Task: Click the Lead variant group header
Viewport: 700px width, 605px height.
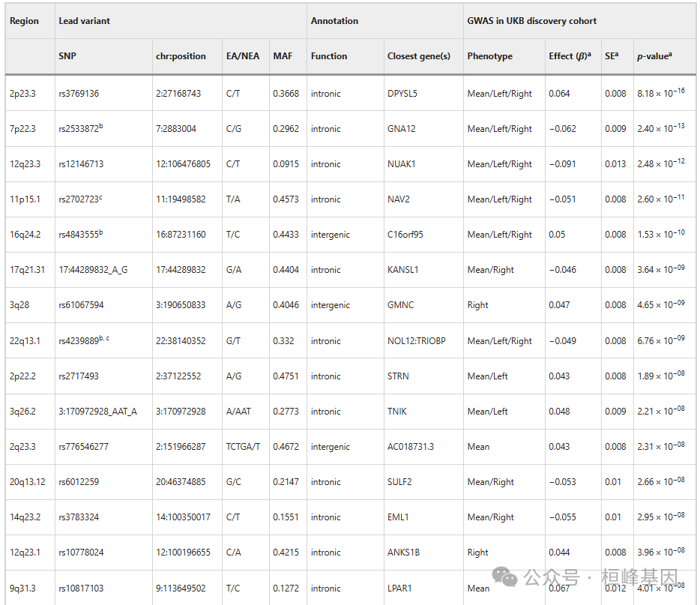Action: (84, 20)
